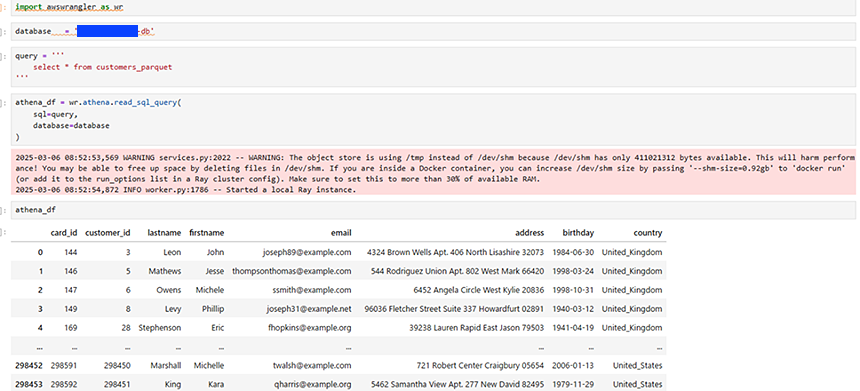
Task: Click birthday cell 1979-11-29
Action: coord(573,384)
